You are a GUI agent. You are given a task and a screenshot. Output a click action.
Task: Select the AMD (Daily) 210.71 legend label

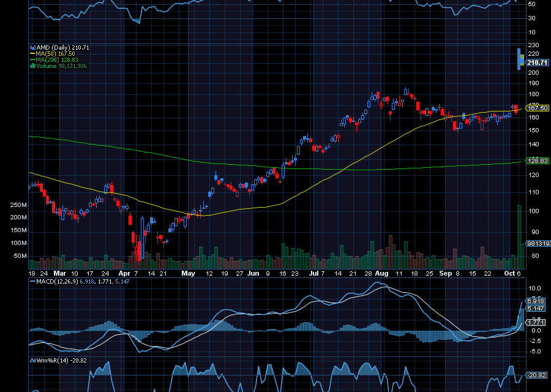(x=62, y=47)
